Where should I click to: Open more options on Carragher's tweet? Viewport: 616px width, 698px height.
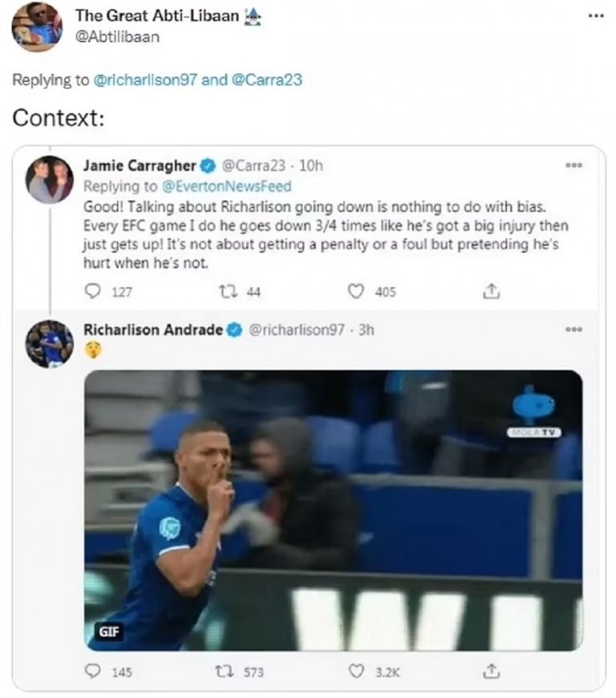[573, 165]
